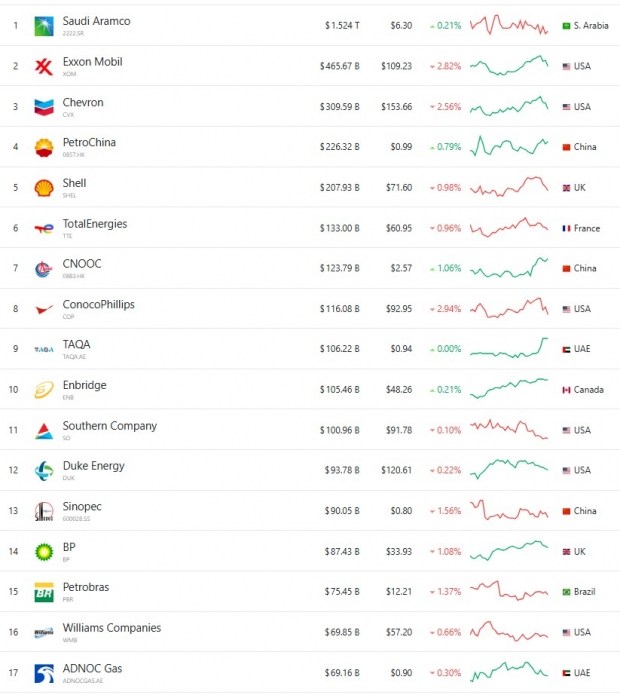
Task: Click the Canada flag next to Enbridge
Action: (567, 390)
